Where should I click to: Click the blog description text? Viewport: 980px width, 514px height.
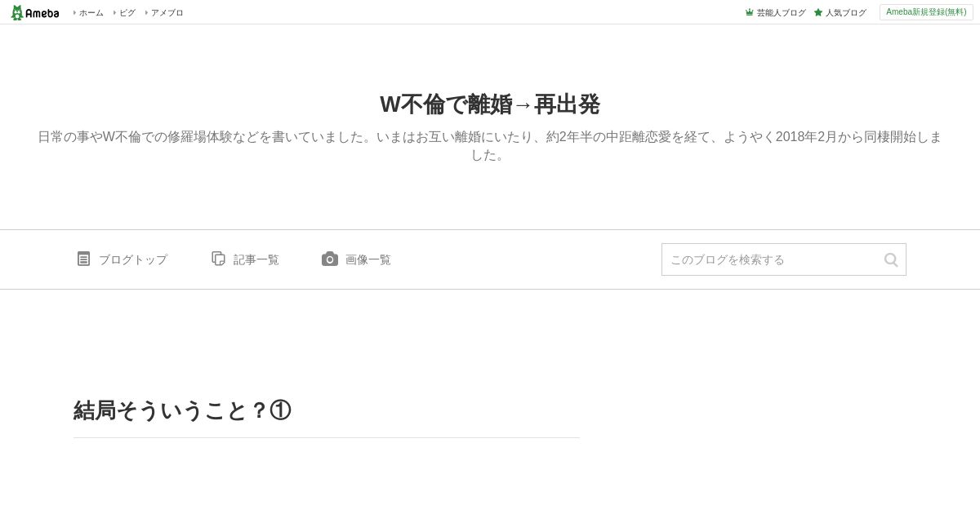[x=490, y=146]
